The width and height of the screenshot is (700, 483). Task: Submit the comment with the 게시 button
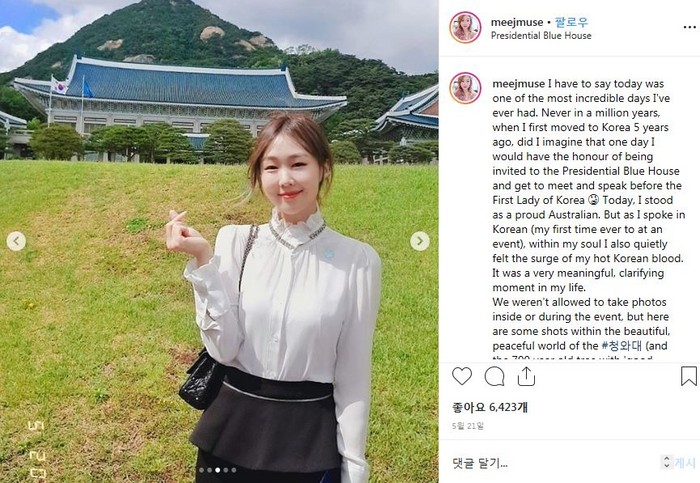point(685,463)
